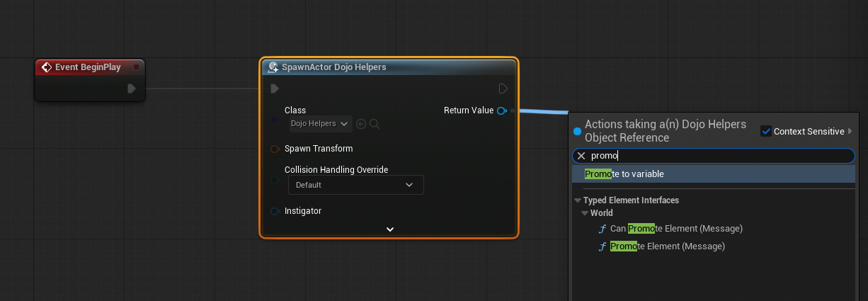Click the Return Value output pin
The height and width of the screenshot is (301, 868).
click(501, 110)
